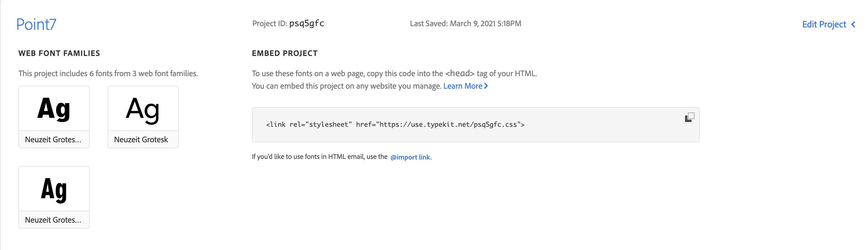Follow the Learn More link
Screen dimensions: 868x250
(463, 86)
